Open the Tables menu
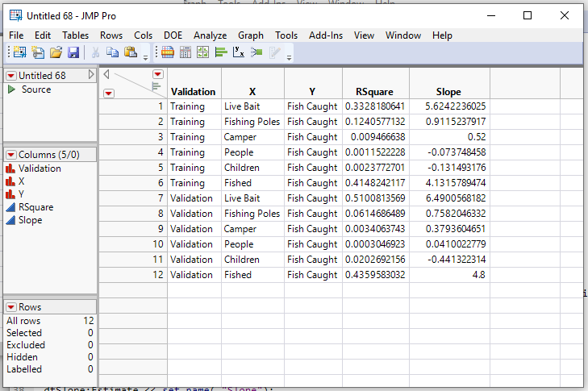Viewport: 588px width, 391px height. point(75,35)
